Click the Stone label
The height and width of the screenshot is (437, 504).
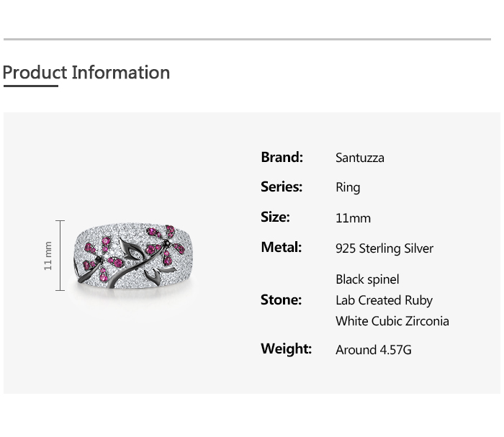pyautogui.click(x=282, y=299)
